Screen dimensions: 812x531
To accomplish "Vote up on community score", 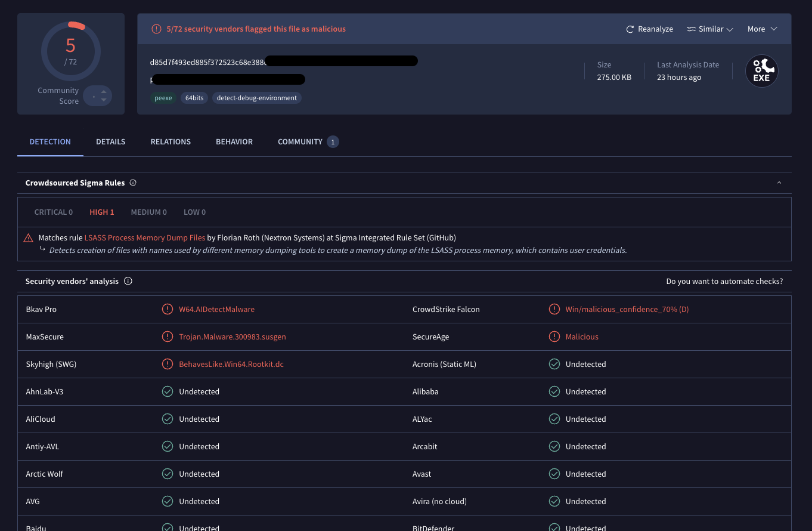I will (104, 92).
